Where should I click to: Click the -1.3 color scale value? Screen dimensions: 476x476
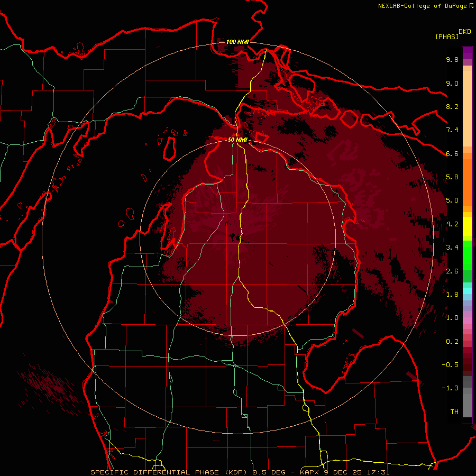[x=450, y=388]
